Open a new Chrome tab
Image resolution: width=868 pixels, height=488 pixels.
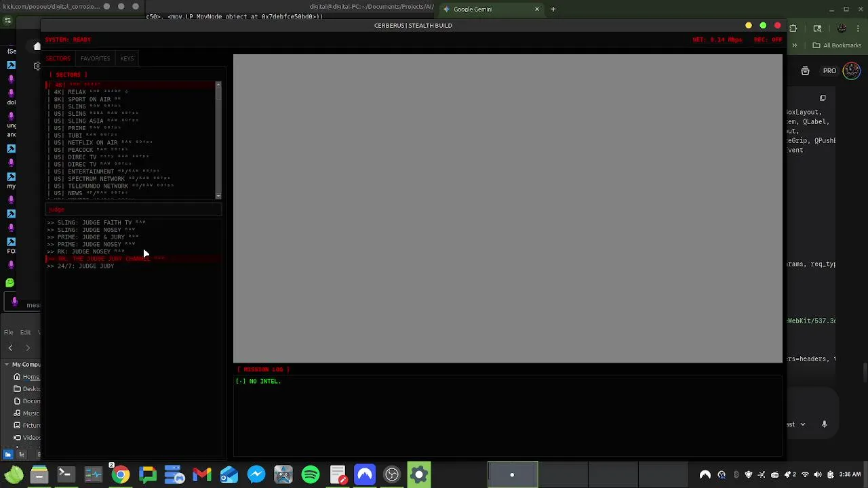click(553, 9)
